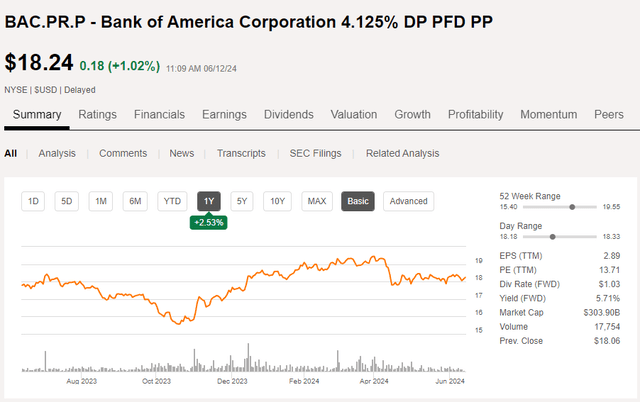Show MAX price history range

point(317,201)
